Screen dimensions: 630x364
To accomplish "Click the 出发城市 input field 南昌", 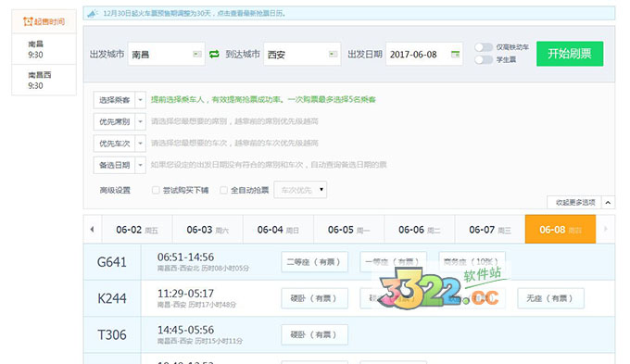I will (166, 54).
